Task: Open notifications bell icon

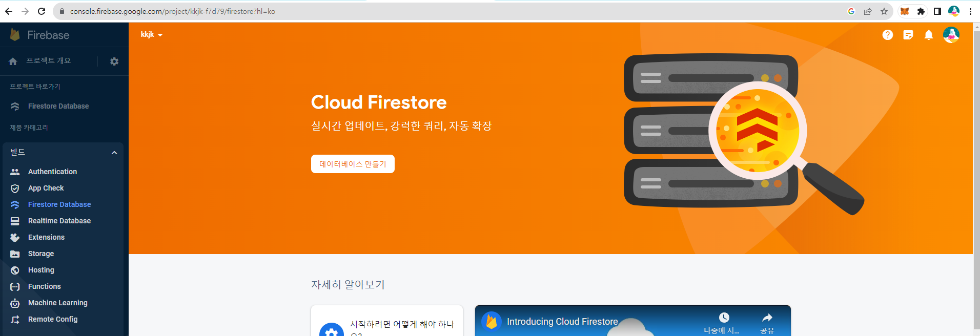Action: point(929,35)
